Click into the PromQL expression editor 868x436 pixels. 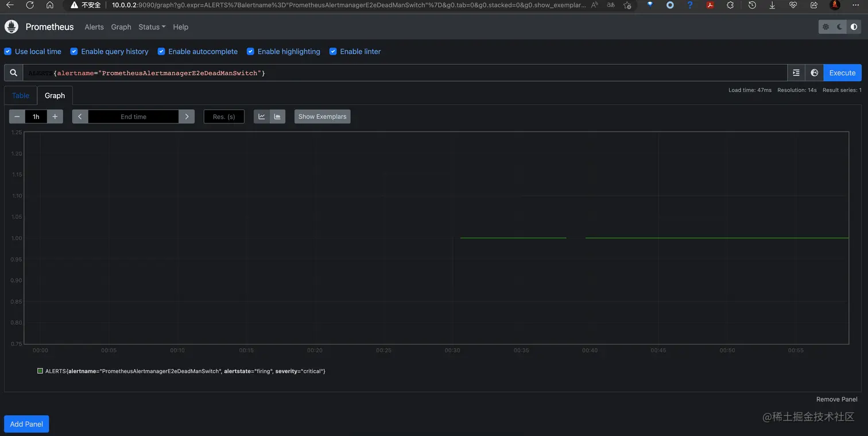(x=405, y=73)
